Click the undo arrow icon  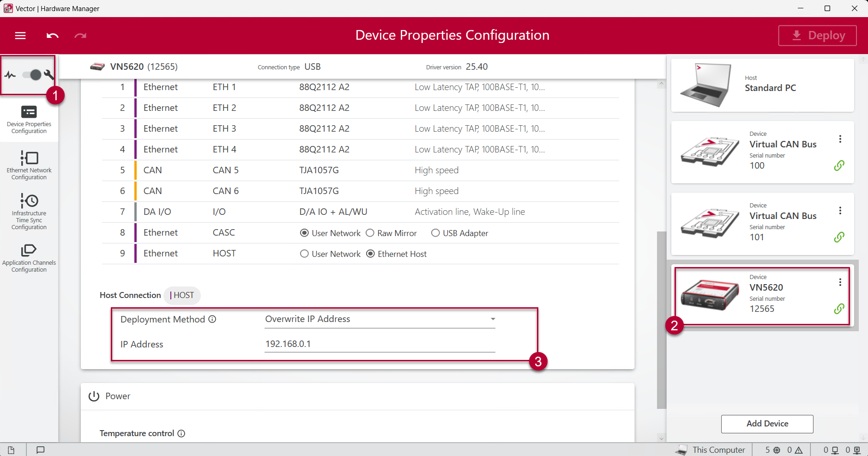[53, 36]
